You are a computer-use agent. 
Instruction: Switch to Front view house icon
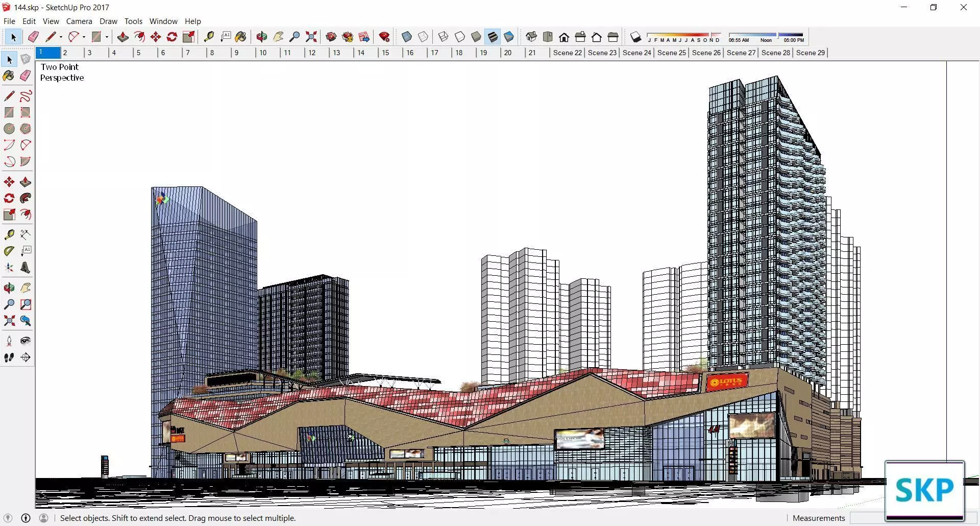tap(564, 37)
